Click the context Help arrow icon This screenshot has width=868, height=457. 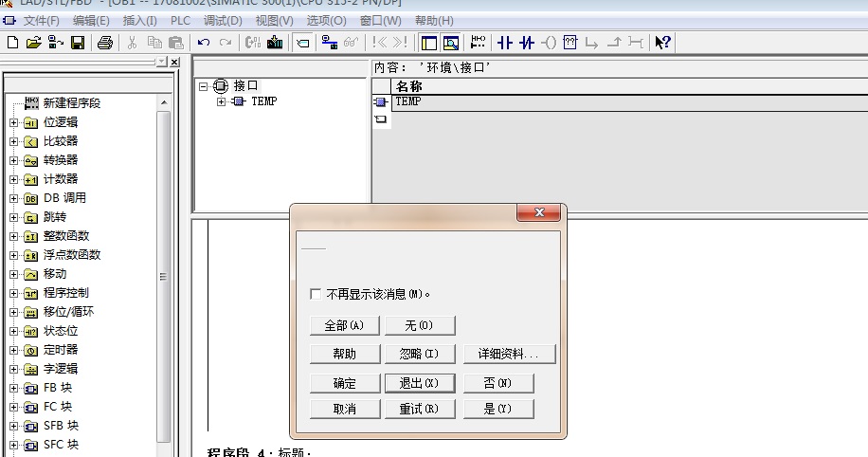tap(663, 43)
